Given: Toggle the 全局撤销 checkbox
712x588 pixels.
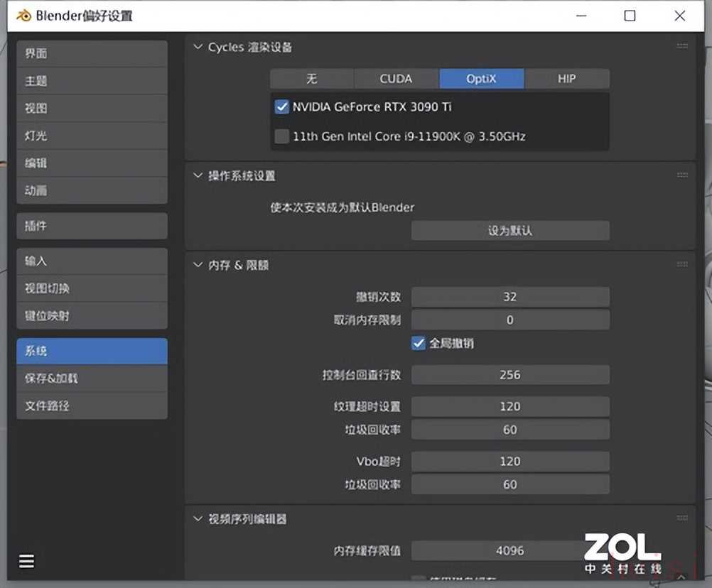Looking at the screenshot, I should click(419, 344).
